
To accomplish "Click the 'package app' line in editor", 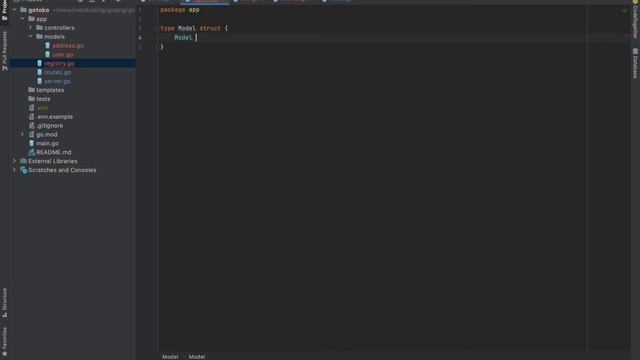I will (x=180, y=10).
